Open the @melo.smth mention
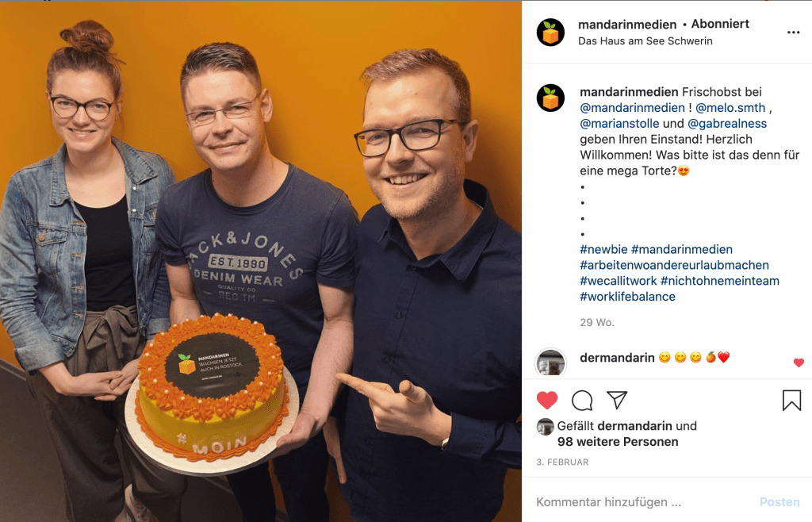Screen dimensions: 812x522 [730, 108]
